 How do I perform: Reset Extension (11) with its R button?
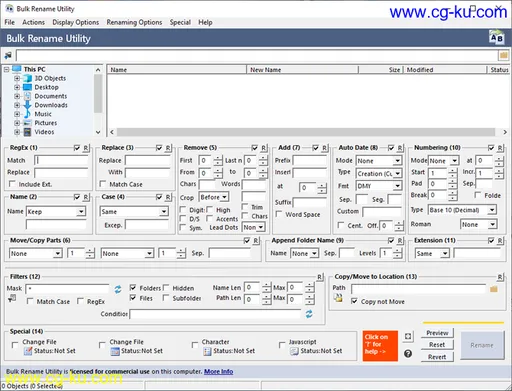click(500, 241)
